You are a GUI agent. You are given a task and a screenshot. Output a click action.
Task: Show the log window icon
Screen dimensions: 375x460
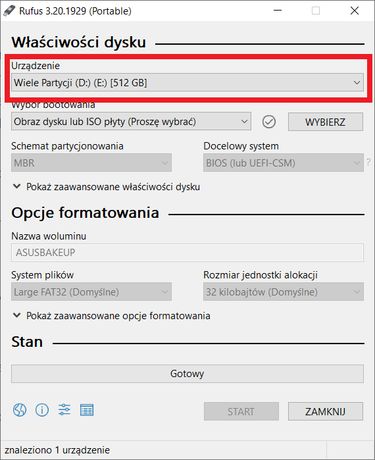[x=87, y=410]
